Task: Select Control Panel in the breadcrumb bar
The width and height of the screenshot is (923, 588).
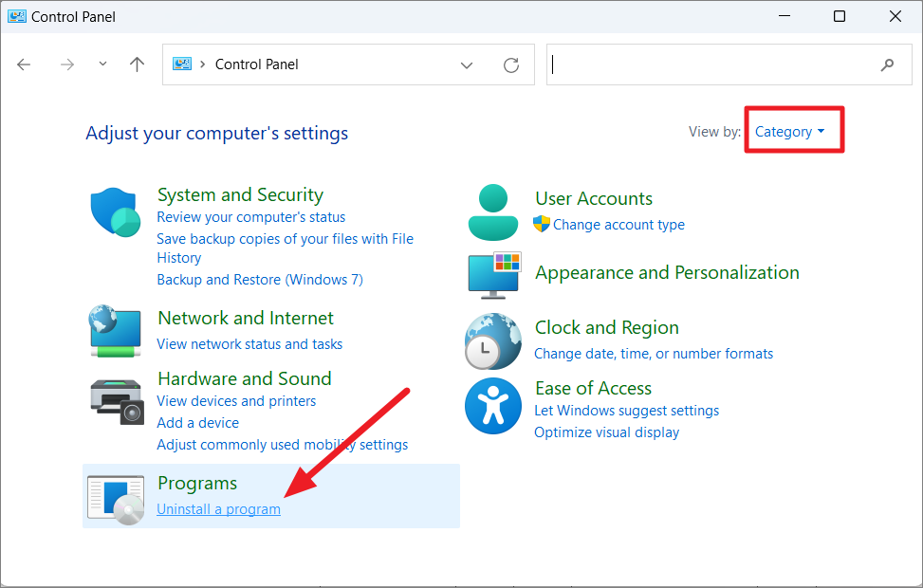Action: coord(256,64)
